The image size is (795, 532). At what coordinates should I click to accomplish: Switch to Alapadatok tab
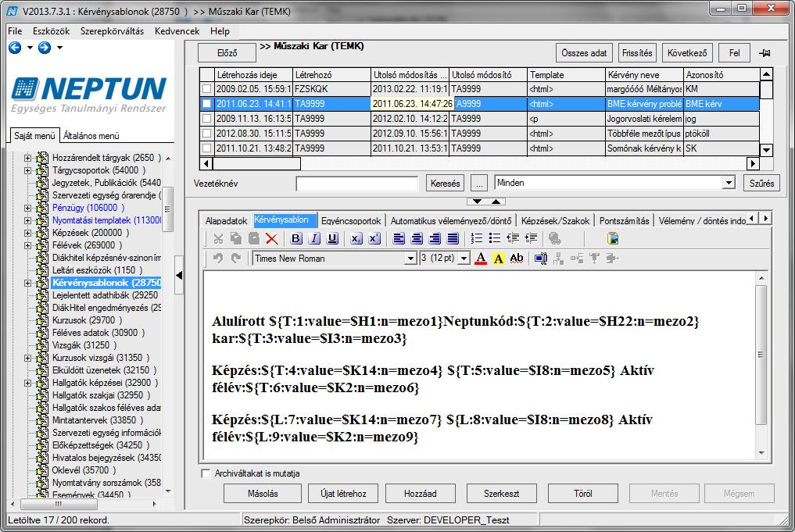[x=226, y=221]
